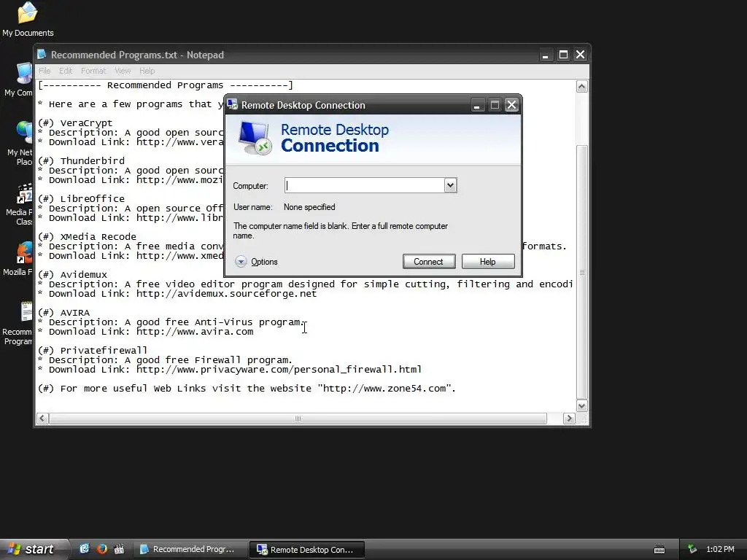Click the www.avira.com link text
Viewport: 747px width, 560px height.
coord(195,332)
